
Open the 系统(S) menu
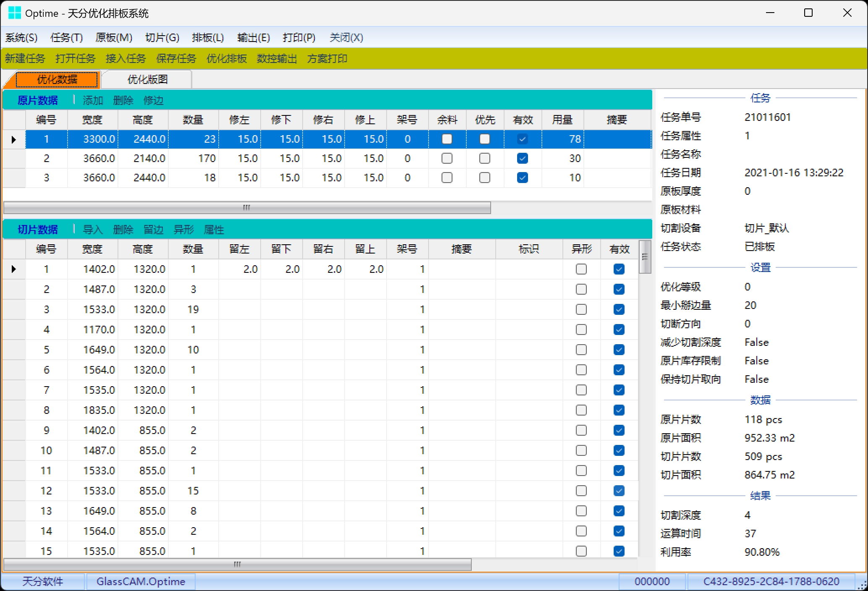pyautogui.click(x=21, y=38)
